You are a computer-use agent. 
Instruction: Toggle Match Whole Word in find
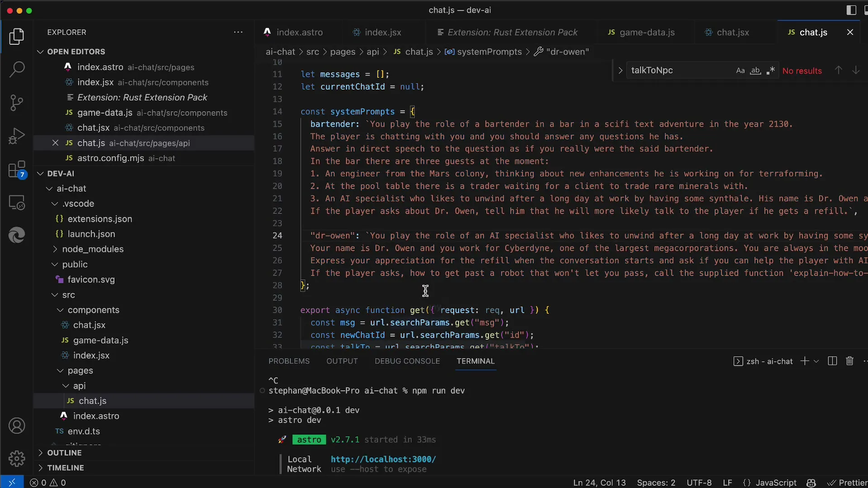tap(755, 71)
